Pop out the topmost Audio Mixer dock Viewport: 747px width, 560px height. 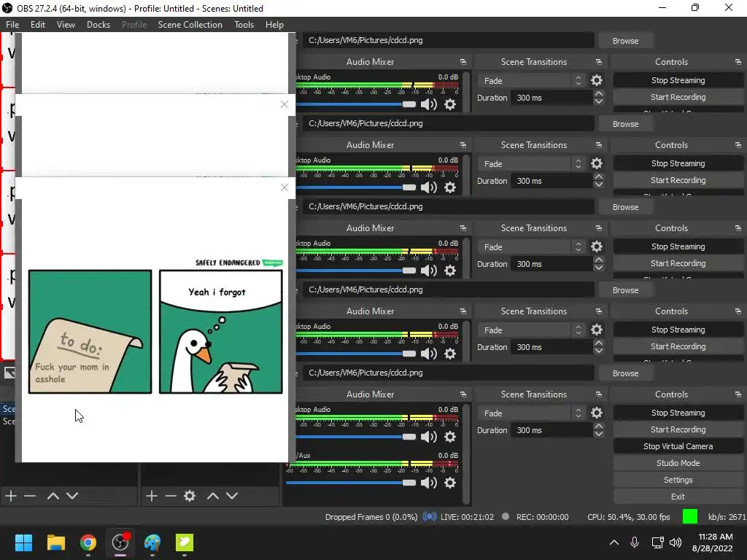pos(462,62)
